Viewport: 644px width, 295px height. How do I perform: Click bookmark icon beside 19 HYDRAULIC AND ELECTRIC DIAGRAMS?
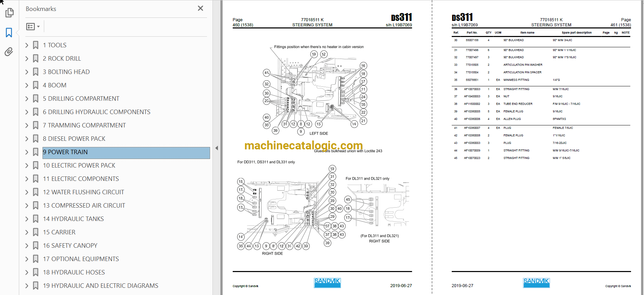click(36, 286)
